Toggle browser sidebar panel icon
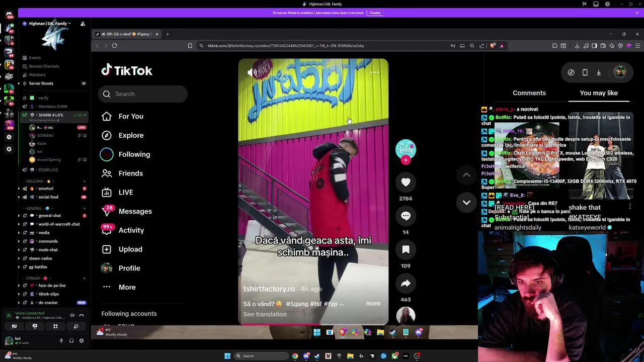The height and width of the screenshot is (362, 644). click(x=594, y=46)
